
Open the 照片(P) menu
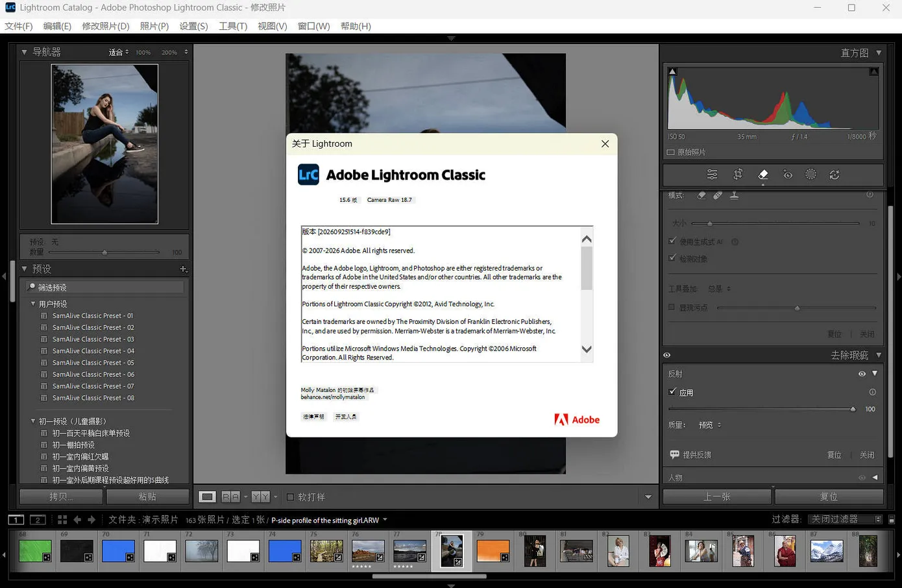pos(154,26)
